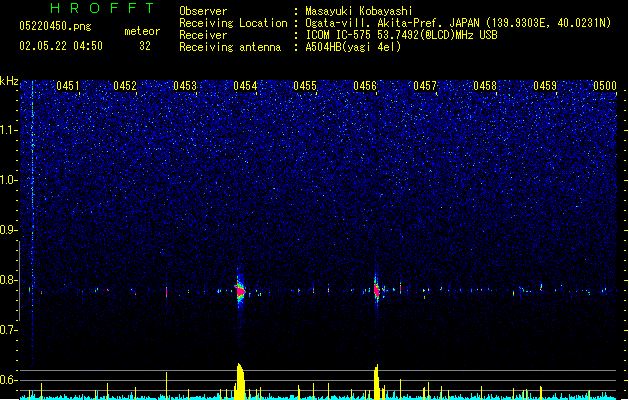This screenshot has width=629, height=400.
Task: Select the ICOM IC-575 receiver text
Action: (x=401, y=35)
